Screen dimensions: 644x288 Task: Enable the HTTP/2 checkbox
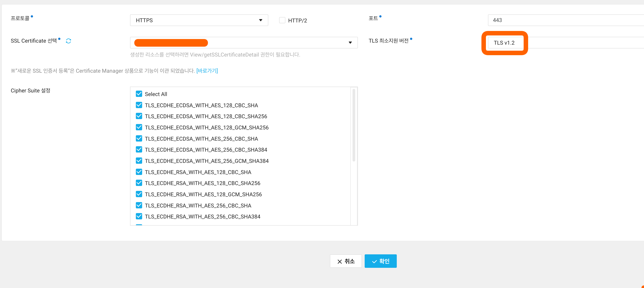(282, 20)
